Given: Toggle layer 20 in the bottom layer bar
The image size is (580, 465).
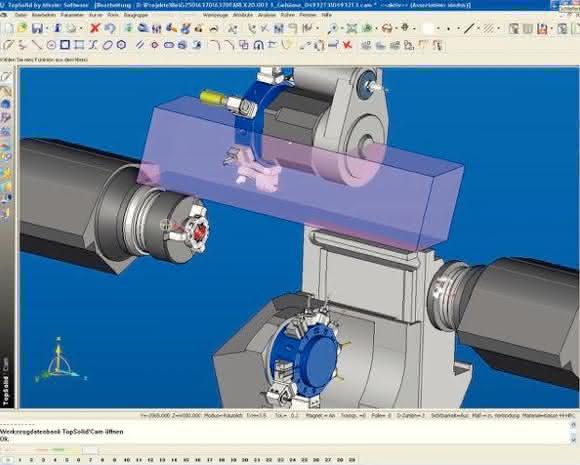Looking at the screenshot, I should pyautogui.click(x=245, y=460).
